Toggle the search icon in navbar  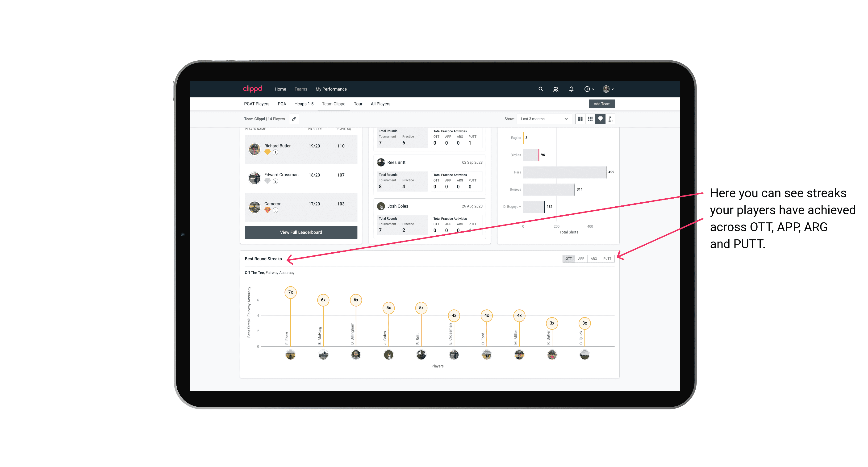coord(540,89)
